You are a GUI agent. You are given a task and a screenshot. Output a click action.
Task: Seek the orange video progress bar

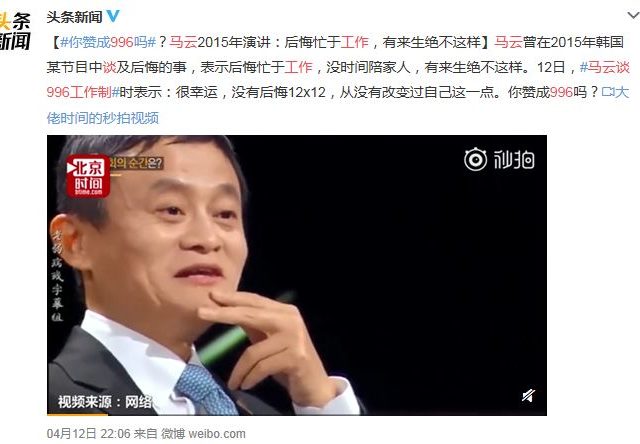[x=78, y=414]
